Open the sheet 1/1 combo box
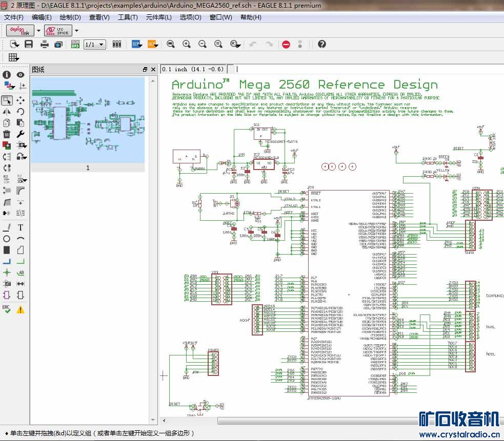This screenshot has width=504, height=441. [94, 45]
